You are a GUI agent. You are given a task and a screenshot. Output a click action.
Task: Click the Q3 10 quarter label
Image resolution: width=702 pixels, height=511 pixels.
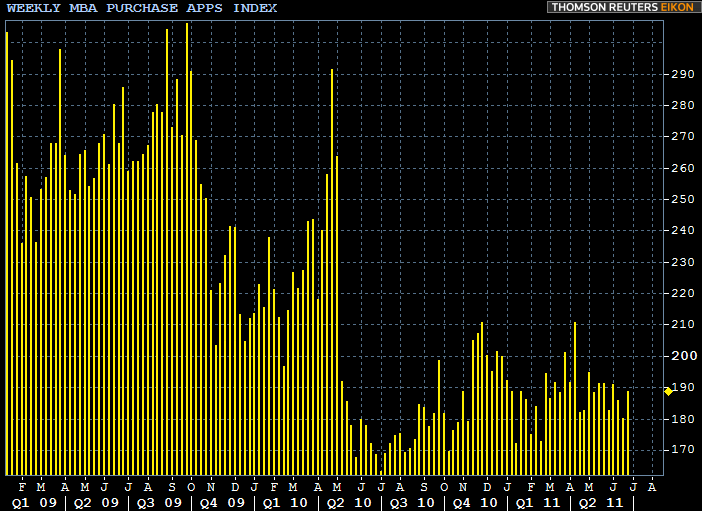[412, 502]
